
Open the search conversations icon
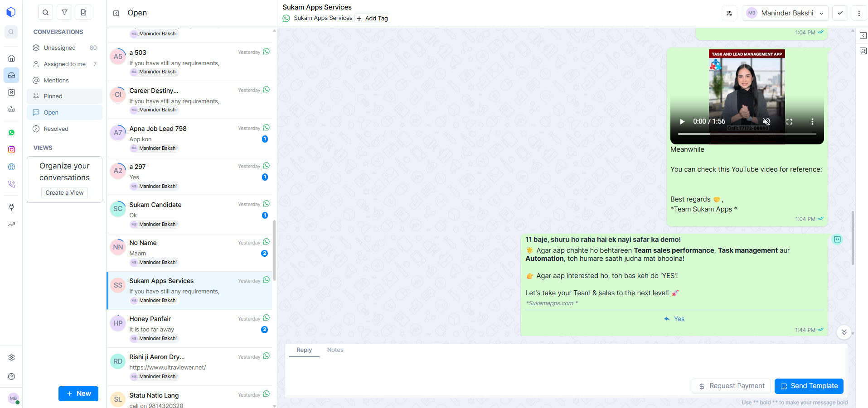point(45,13)
